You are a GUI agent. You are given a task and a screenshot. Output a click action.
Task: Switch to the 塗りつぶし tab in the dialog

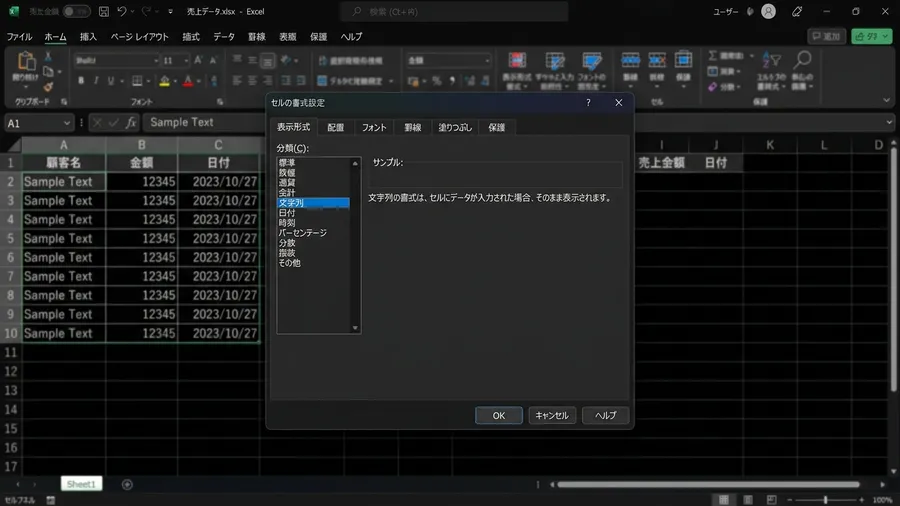[455, 127]
